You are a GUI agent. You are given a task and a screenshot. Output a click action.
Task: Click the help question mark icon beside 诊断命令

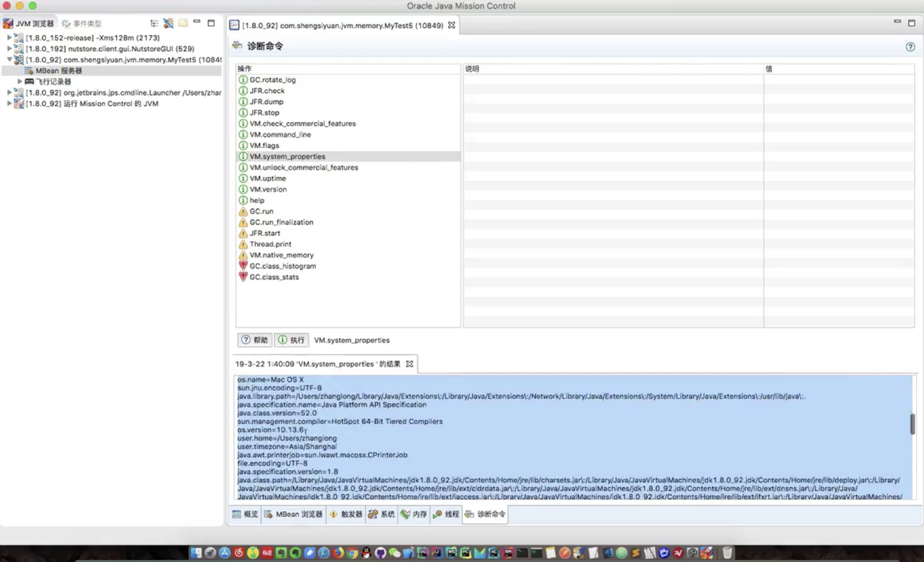tap(910, 47)
